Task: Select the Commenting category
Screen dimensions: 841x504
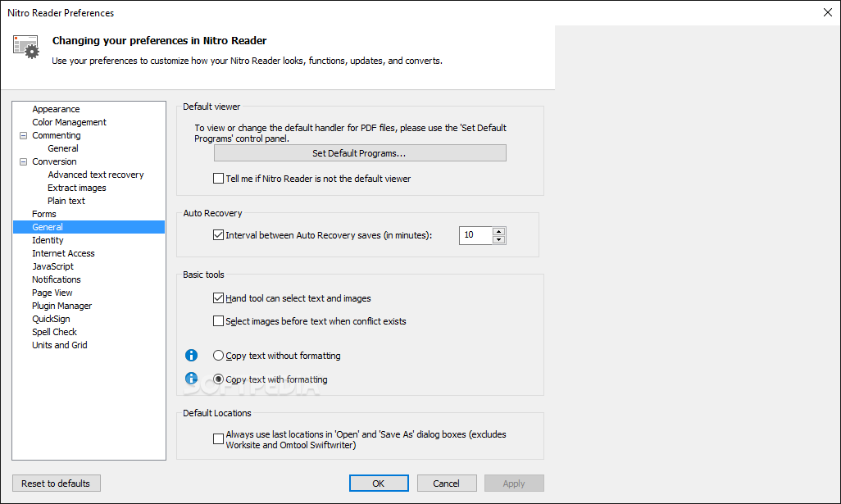Action: (x=57, y=135)
